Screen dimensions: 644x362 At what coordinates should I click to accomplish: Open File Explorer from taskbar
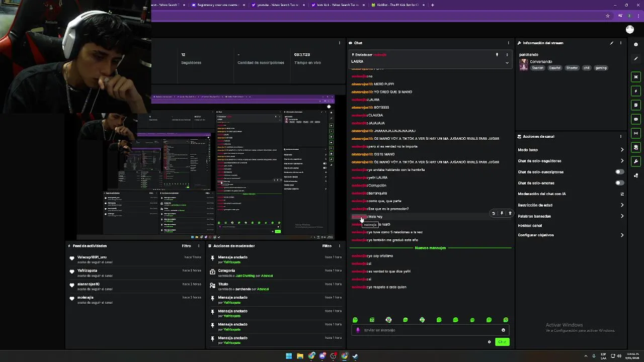coord(300,356)
